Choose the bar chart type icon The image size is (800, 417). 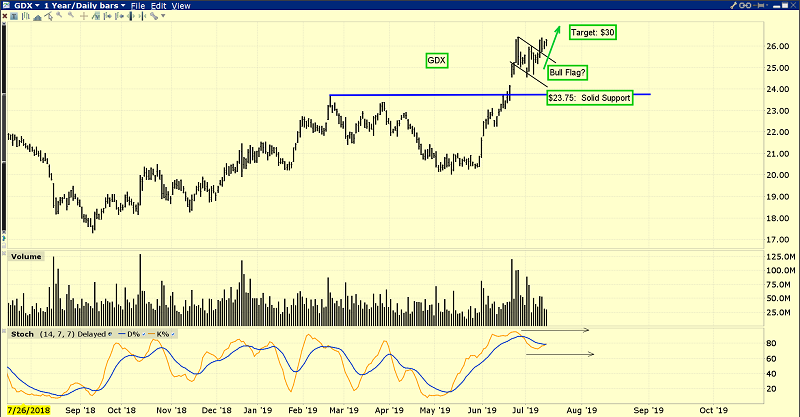click(x=26, y=16)
